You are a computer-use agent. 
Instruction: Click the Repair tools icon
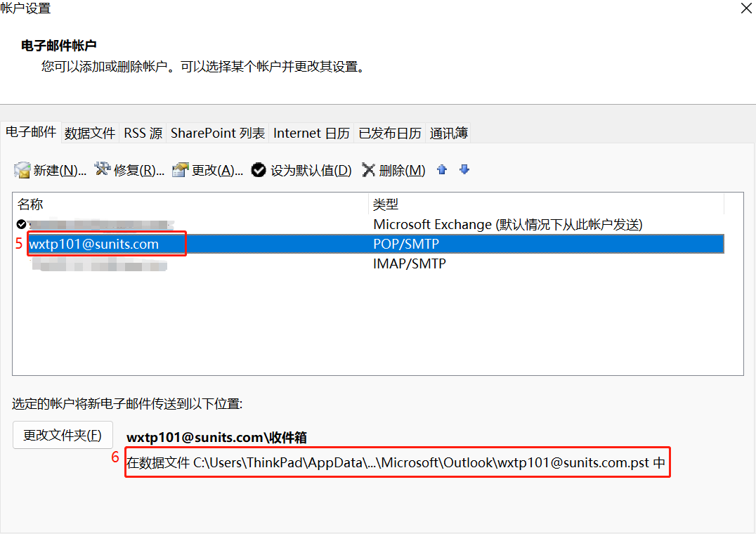pos(103,169)
